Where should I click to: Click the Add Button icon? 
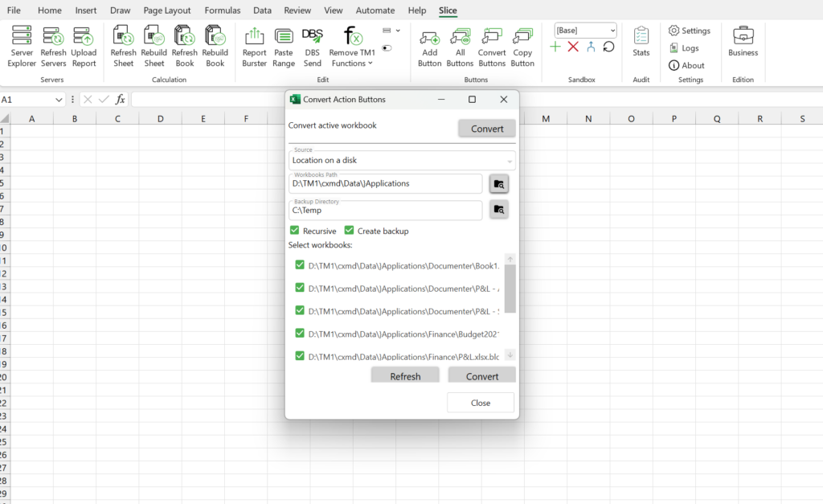tap(429, 46)
